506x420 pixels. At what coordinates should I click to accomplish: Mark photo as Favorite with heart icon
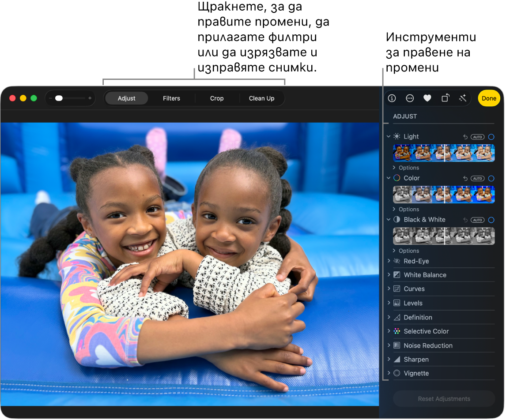[428, 98]
